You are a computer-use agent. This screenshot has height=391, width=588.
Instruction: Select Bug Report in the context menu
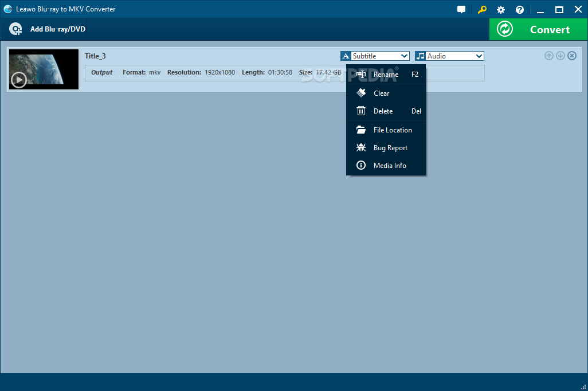386,148
